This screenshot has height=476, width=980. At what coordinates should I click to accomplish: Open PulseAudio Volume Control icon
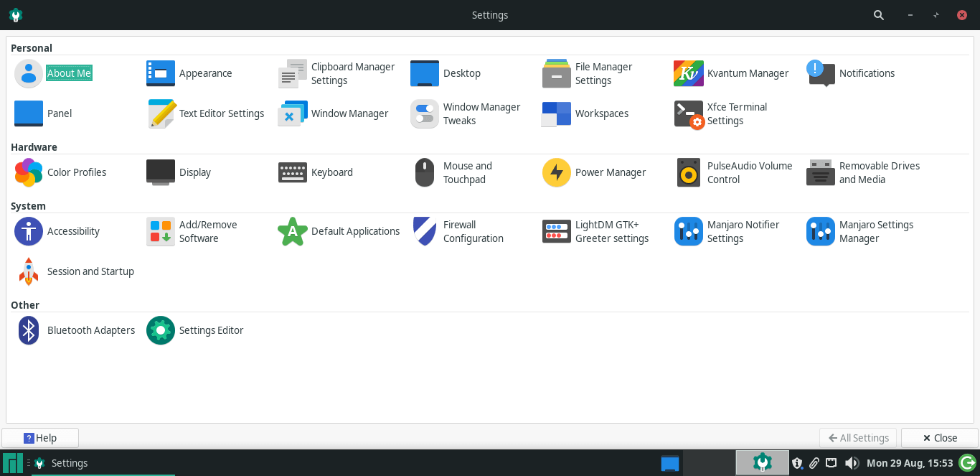[689, 172]
